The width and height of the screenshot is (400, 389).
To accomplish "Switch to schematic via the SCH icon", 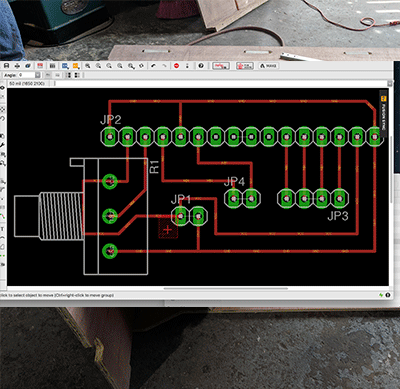I will 52,66.
